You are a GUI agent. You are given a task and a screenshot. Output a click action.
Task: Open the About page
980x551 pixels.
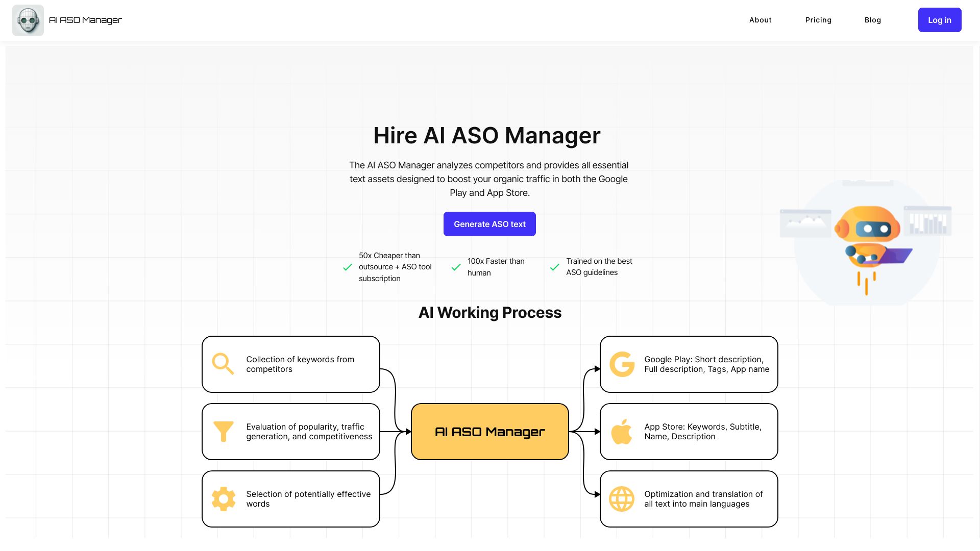coord(760,20)
